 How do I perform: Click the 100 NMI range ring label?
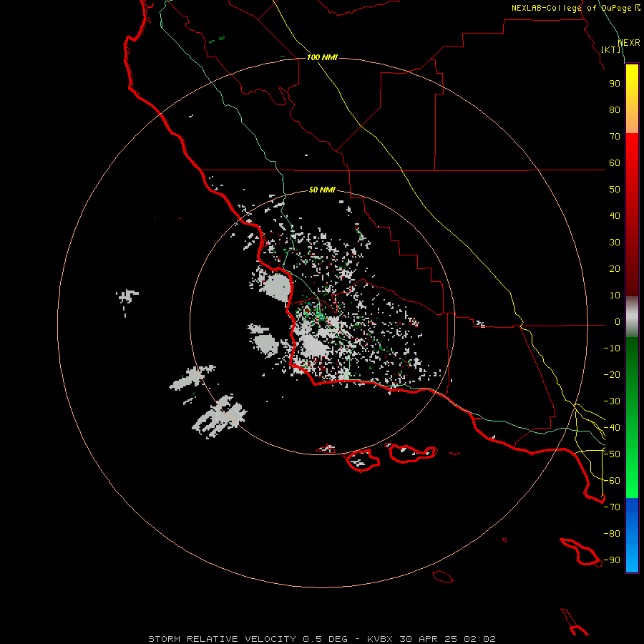pos(322,57)
